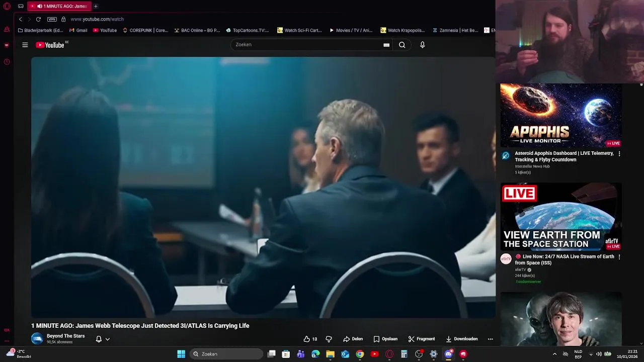Open the alien and man video thumbnail

[561, 319]
